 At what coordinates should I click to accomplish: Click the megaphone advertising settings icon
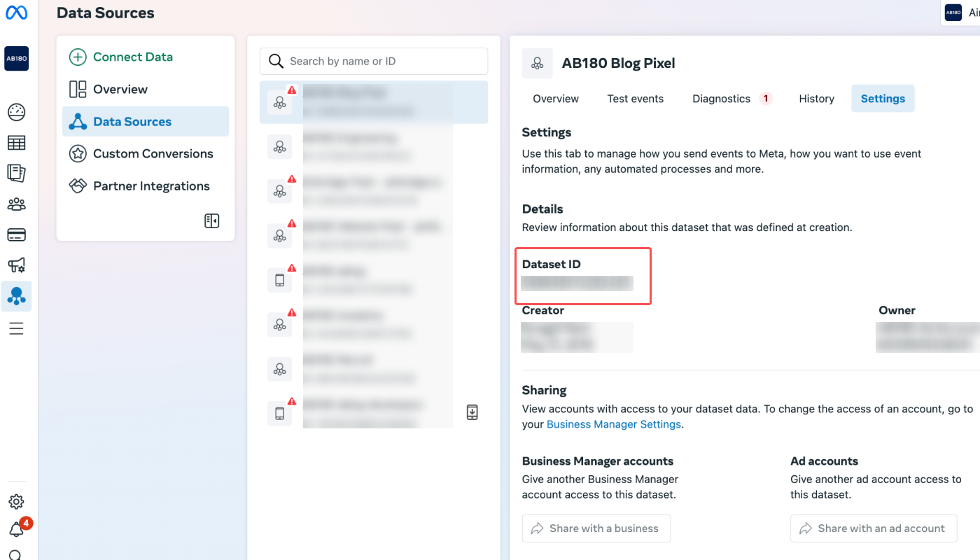[x=16, y=265]
